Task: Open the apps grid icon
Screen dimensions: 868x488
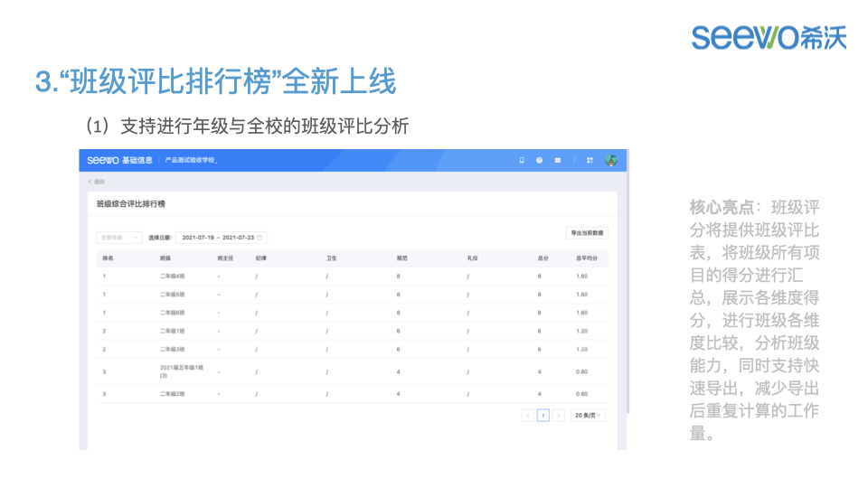Action: pos(590,160)
